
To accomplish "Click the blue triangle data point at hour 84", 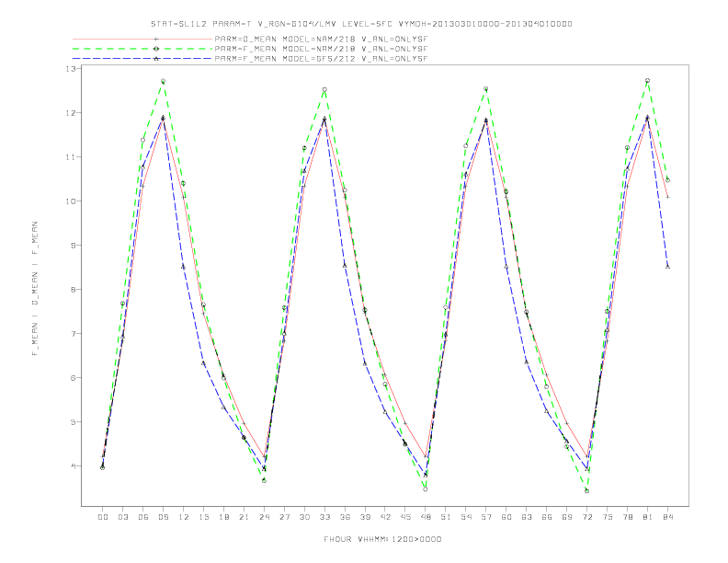I will [667, 267].
